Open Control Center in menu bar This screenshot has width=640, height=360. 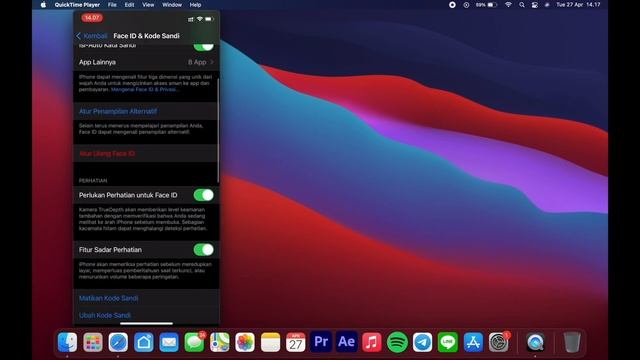[x=534, y=5]
